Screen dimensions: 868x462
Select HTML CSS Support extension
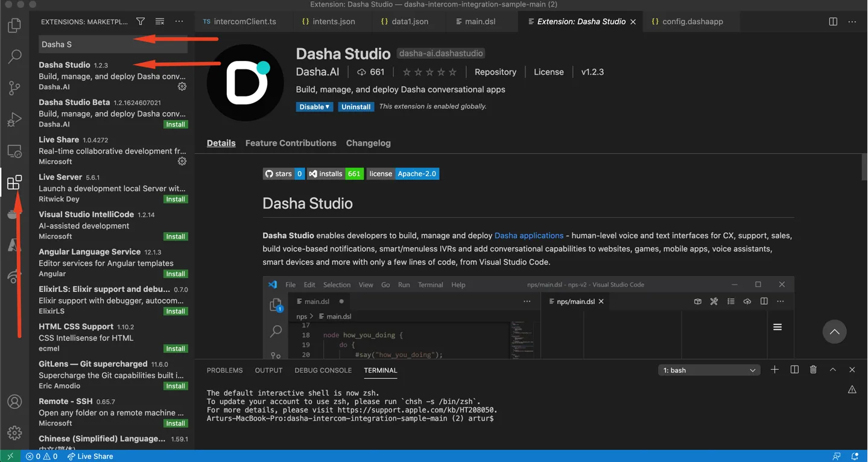pyautogui.click(x=112, y=337)
